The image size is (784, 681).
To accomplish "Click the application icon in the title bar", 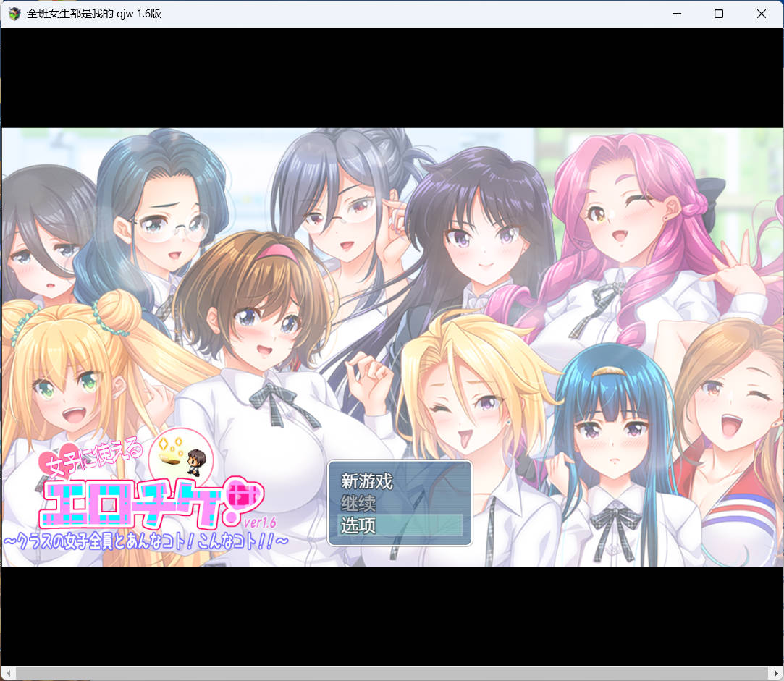I will point(14,13).
